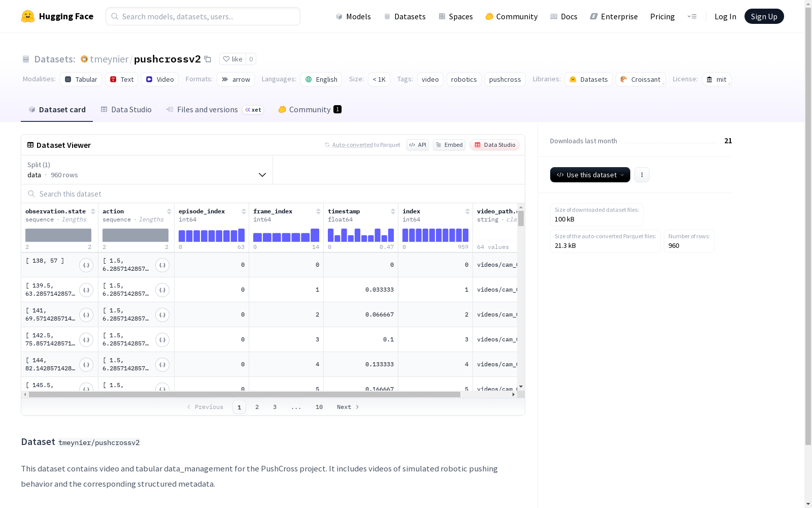Click the table's vertical scrollbar thumb
Screen dimensions: 812x508
click(521, 218)
